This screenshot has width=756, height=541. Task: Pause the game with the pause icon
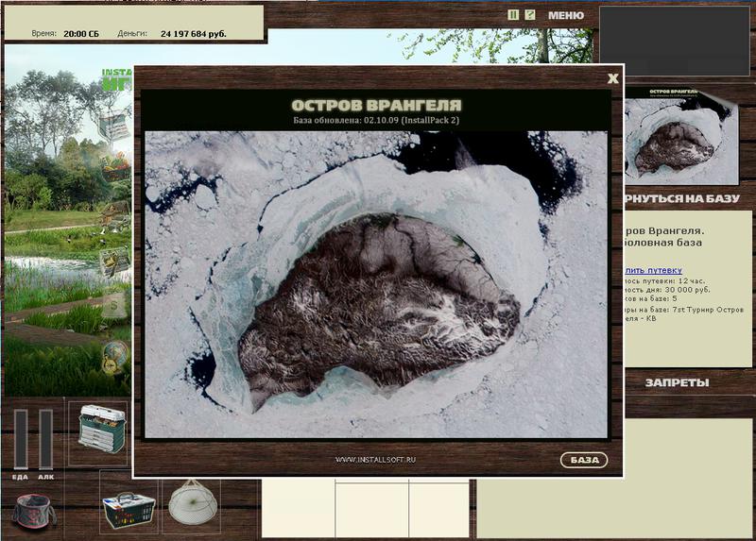[x=513, y=15]
